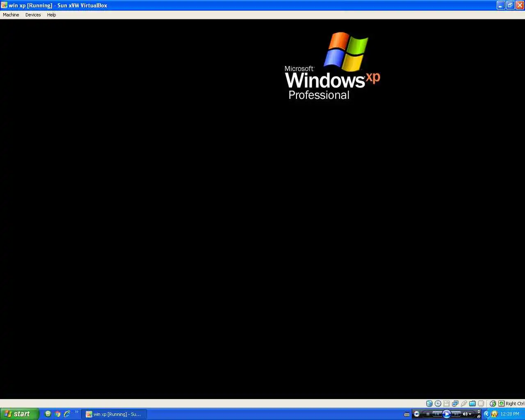Click the keyboard capture host key icon
The width and height of the screenshot is (525, 420).
[x=501, y=404]
